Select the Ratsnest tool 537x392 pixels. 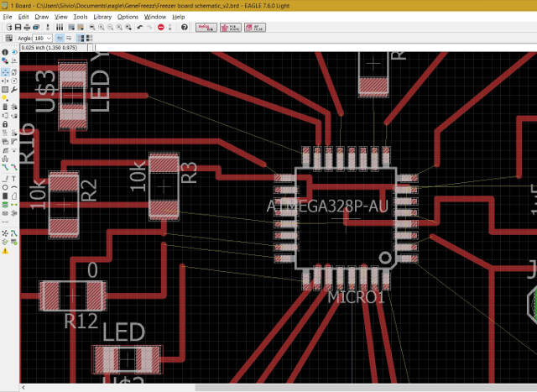pos(5,233)
